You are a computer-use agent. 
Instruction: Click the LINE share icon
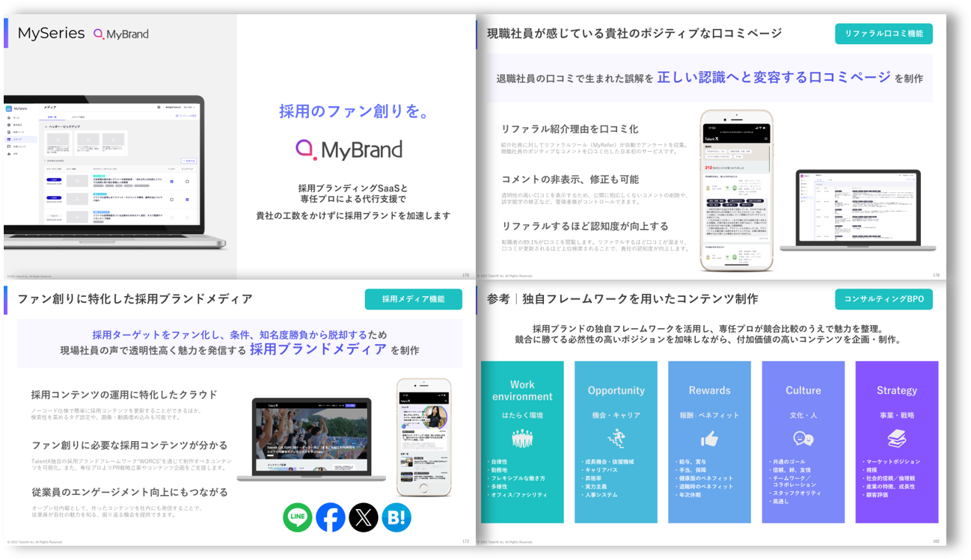point(298,517)
